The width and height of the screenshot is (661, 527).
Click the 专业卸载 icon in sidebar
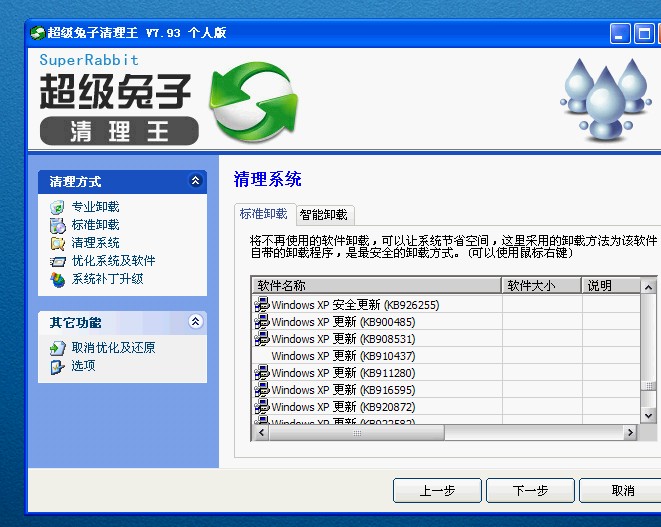(57, 207)
